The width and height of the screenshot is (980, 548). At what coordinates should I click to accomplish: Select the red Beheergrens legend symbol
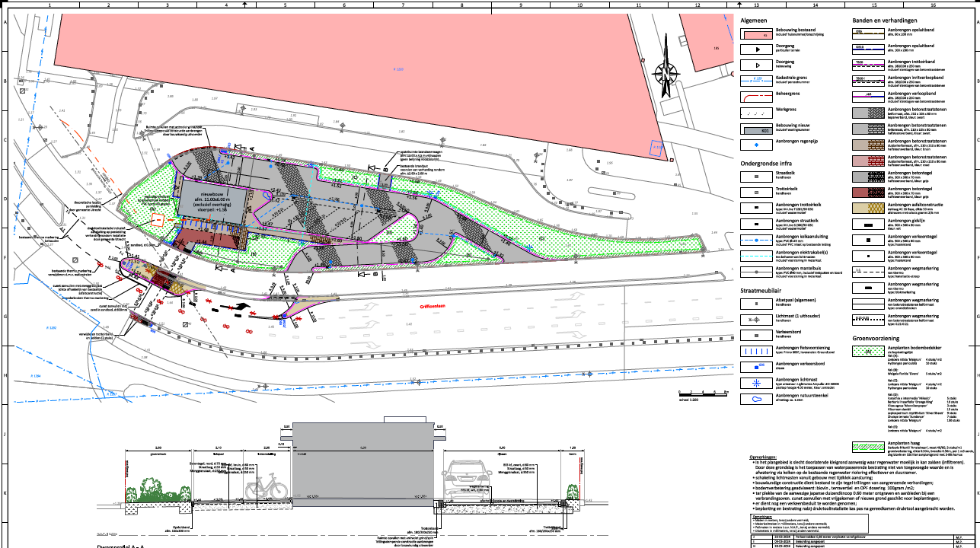[757, 95]
